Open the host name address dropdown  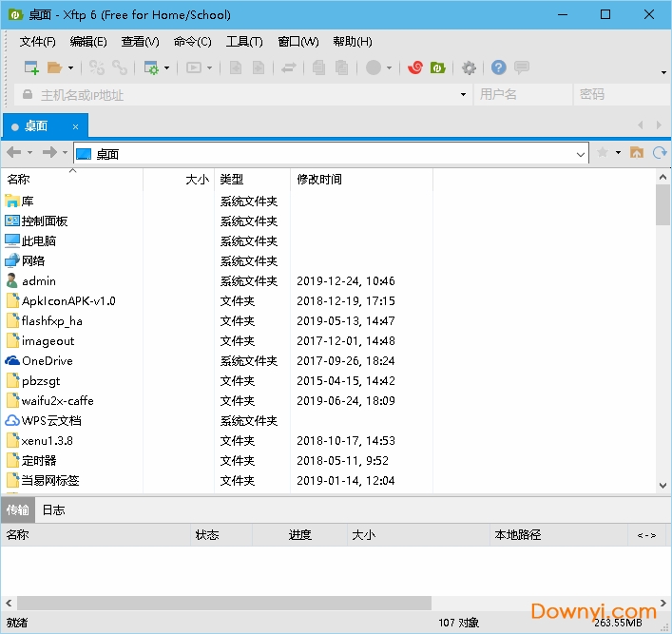click(x=463, y=95)
